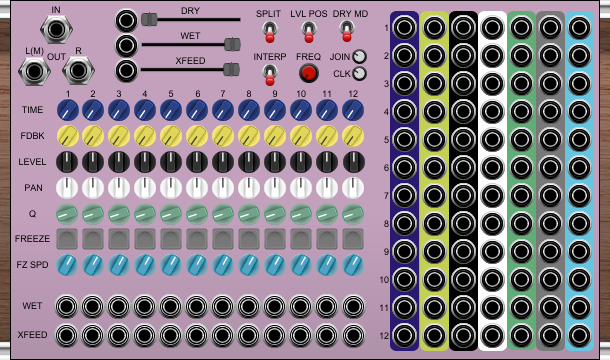Image resolution: width=610 pixels, height=360 pixels.
Task: Click the yellow-green column jack in row 2
Action: pyautogui.click(x=434, y=56)
